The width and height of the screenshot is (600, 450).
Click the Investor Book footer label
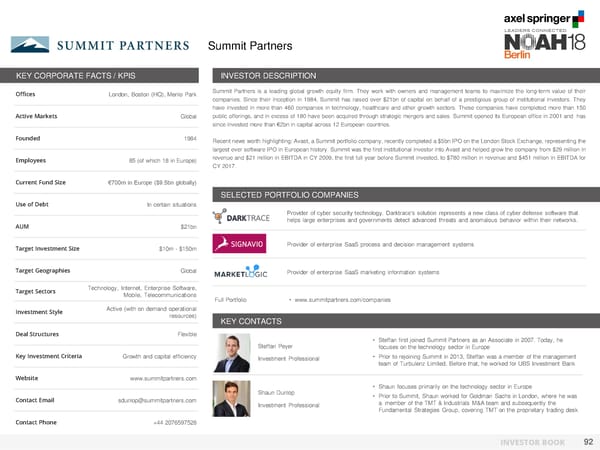coord(531,440)
